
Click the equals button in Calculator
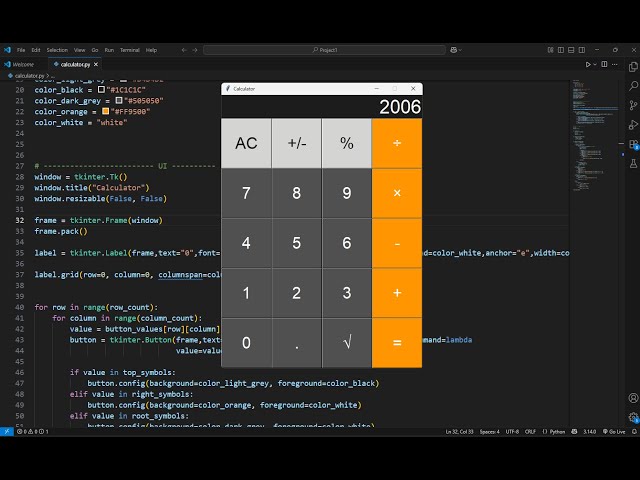point(397,343)
